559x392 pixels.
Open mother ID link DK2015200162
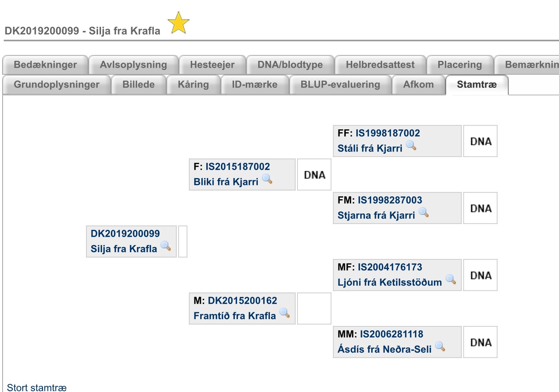242,301
